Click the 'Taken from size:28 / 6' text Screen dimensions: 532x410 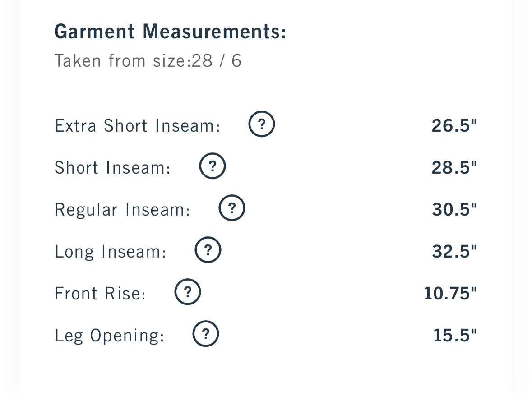point(148,61)
